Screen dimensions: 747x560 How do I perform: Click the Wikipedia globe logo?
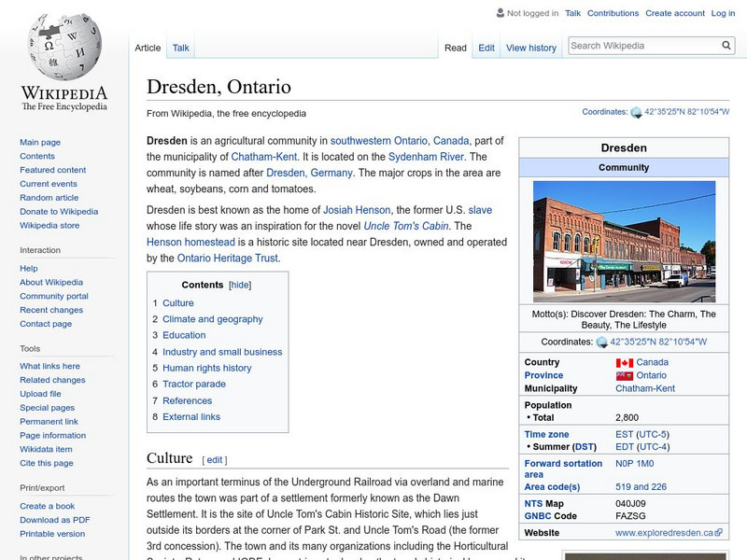pyautogui.click(x=64, y=47)
